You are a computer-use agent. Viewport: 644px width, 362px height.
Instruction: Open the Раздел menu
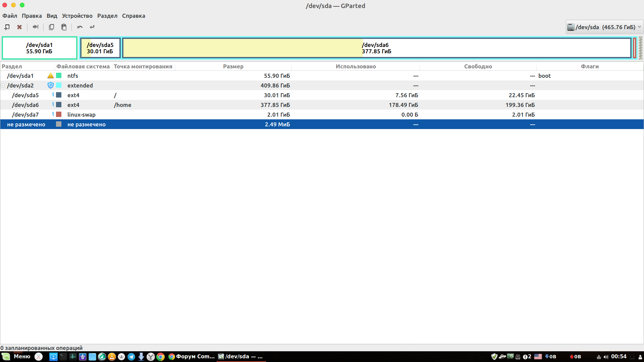click(x=107, y=16)
